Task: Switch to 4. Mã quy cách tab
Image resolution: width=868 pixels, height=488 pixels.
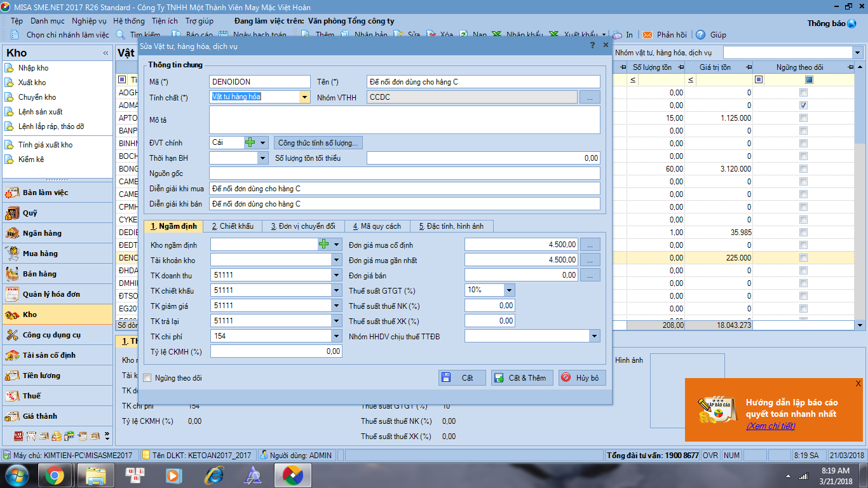Action: point(377,226)
